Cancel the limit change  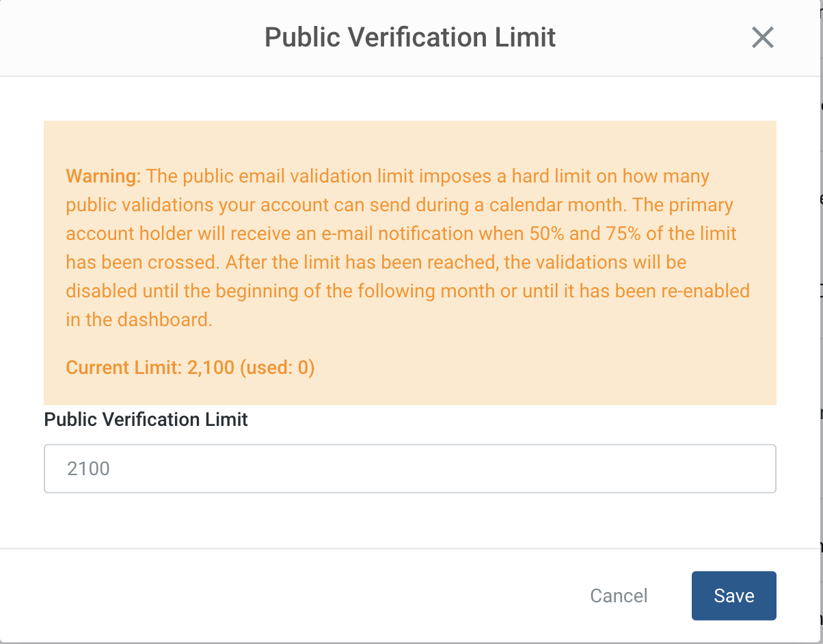619,595
